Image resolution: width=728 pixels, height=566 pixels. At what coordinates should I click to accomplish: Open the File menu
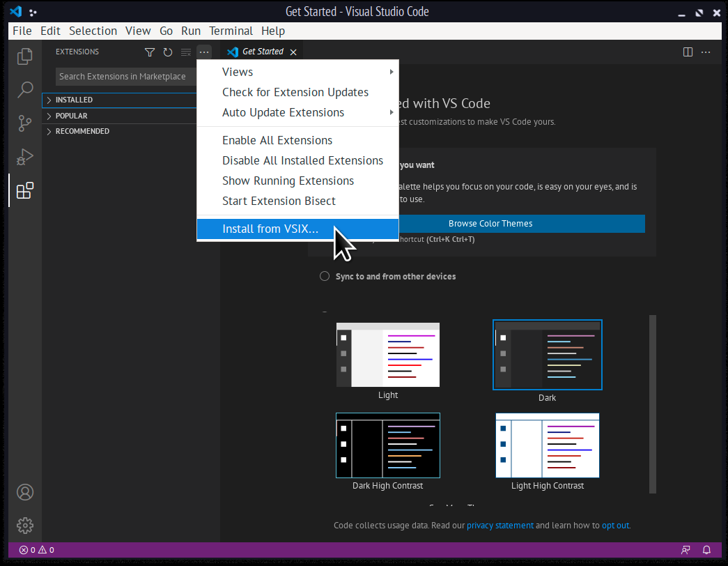pyautogui.click(x=22, y=31)
